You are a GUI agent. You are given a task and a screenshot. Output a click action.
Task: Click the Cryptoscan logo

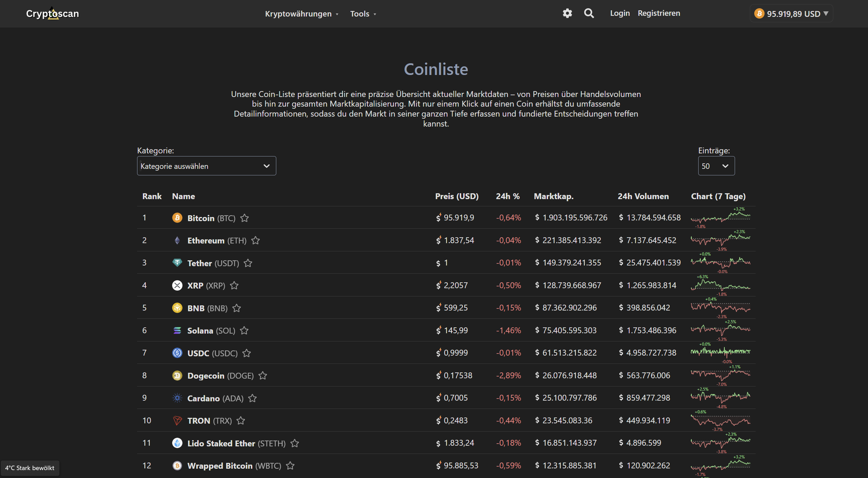point(53,13)
